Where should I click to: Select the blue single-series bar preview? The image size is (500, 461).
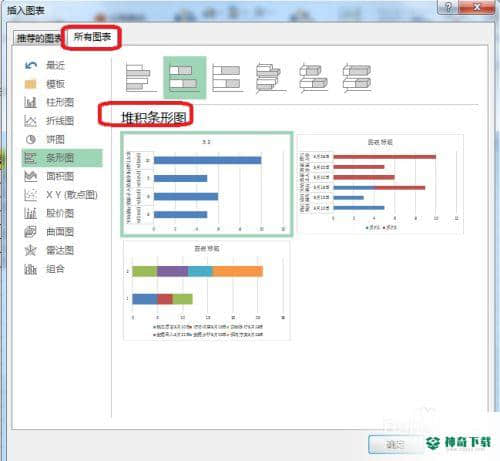click(x=207, y=184)
